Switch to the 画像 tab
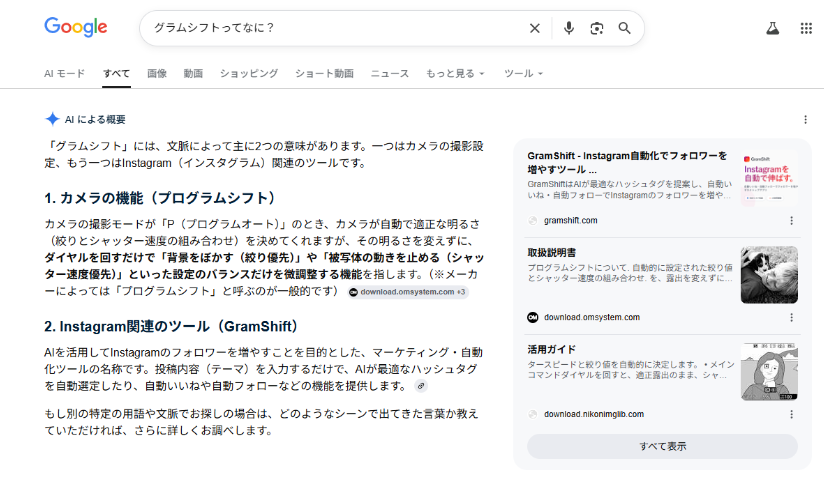Viewport: 824px width, 479px height. (x=157, y=74)
